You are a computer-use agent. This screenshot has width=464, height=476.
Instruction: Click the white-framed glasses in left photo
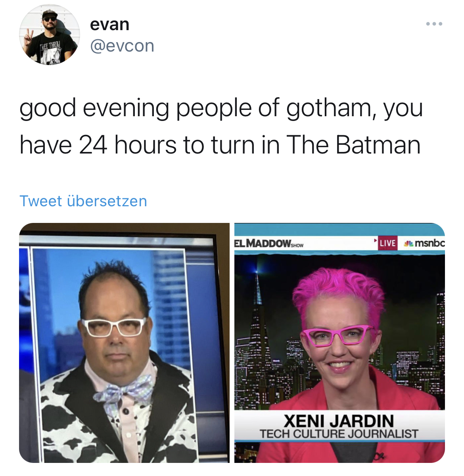(x=114, y=326)
